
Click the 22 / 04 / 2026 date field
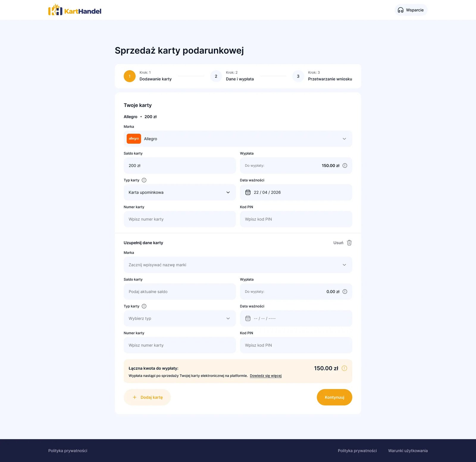click(296, 192)
